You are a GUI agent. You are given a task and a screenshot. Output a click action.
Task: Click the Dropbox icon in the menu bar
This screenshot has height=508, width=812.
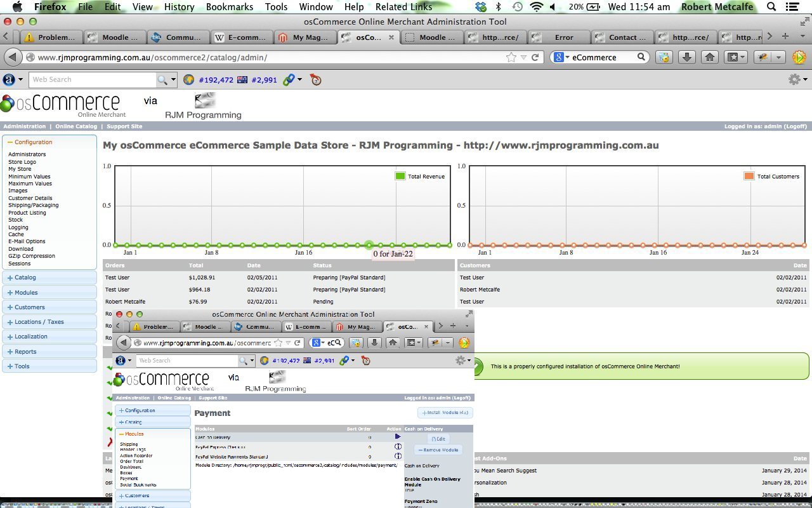click(x=481, y=7)
